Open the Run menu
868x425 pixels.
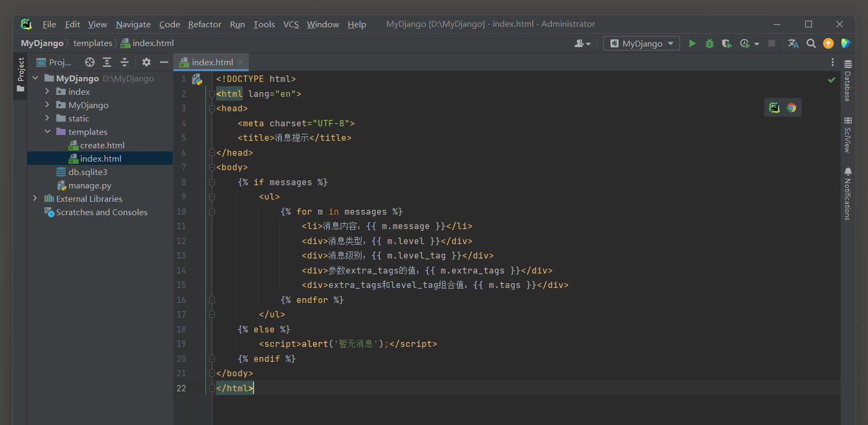click(x=237, y=24)
